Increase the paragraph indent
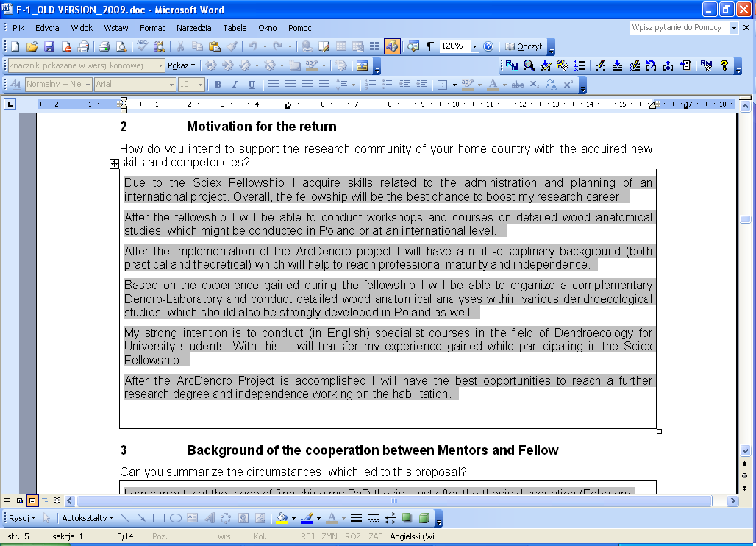756x546 pixels. [421, 85]
